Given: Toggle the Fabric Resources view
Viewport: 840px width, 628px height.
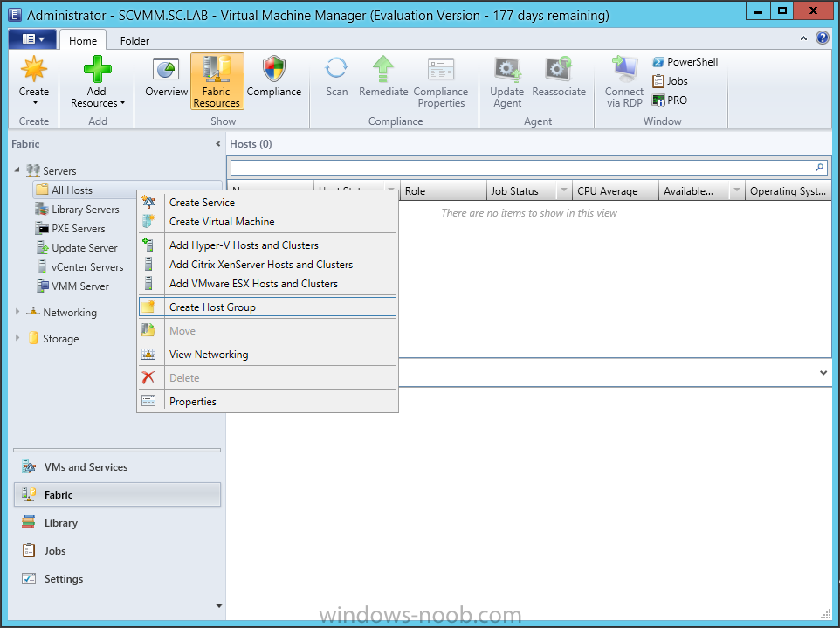Looking at the screenshot, I should coord(217,81).
